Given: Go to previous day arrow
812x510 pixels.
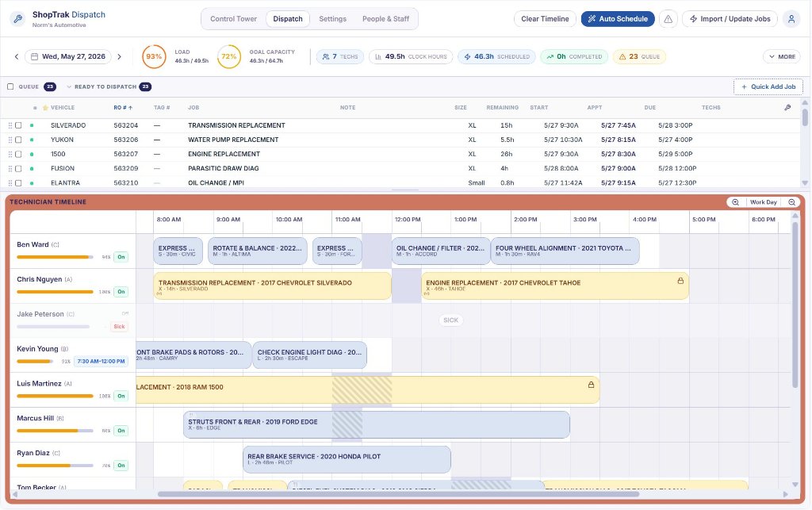Looking at the screenshot, I should [x=17, y=56].
